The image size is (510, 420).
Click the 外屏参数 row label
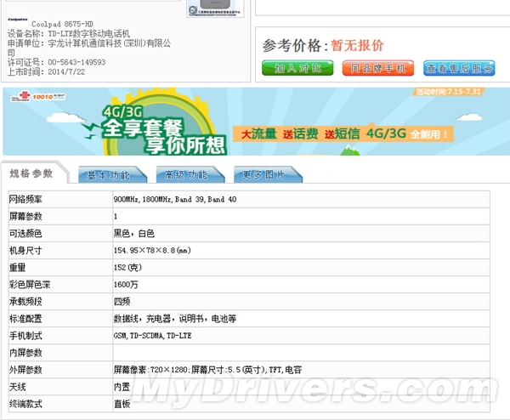[x=25, y=370]
